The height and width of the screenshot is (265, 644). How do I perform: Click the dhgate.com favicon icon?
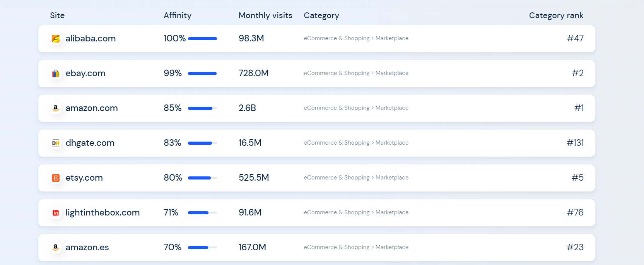pyautogui.click(x=56, y=143)
